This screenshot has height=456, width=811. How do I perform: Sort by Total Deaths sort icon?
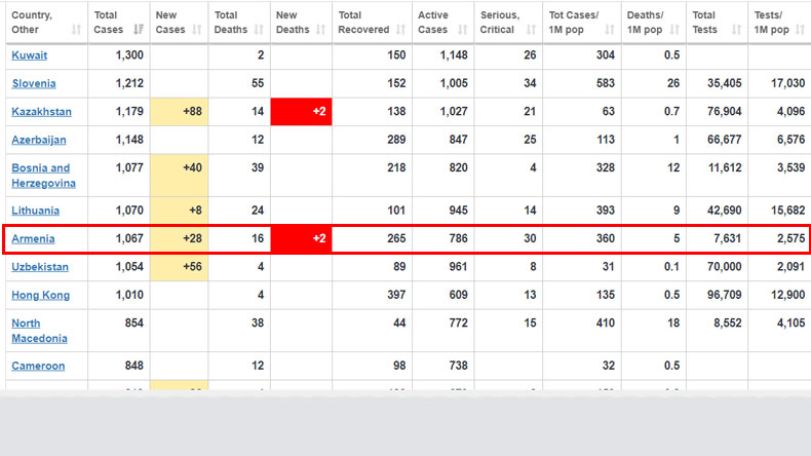[x=259, y=29]
